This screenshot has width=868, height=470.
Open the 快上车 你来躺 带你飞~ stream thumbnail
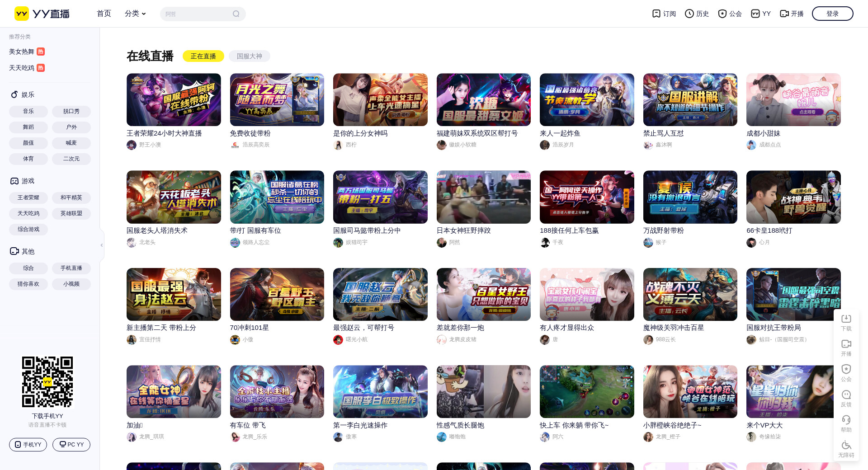[587, 392]
